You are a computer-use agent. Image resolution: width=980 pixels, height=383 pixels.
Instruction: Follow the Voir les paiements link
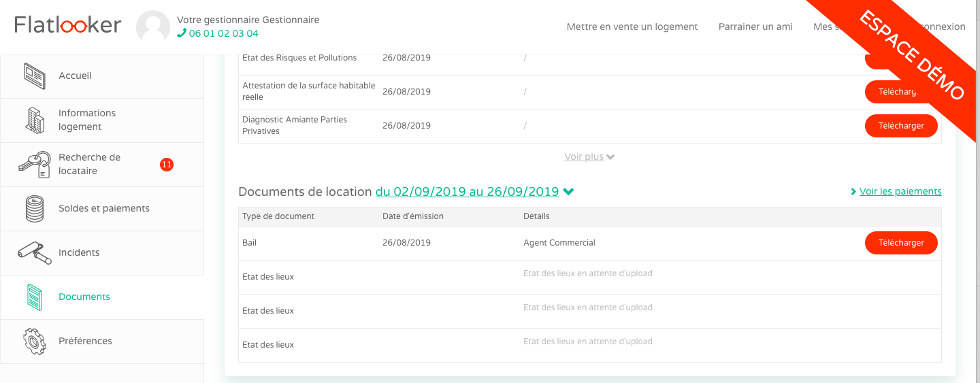[896, 191]
